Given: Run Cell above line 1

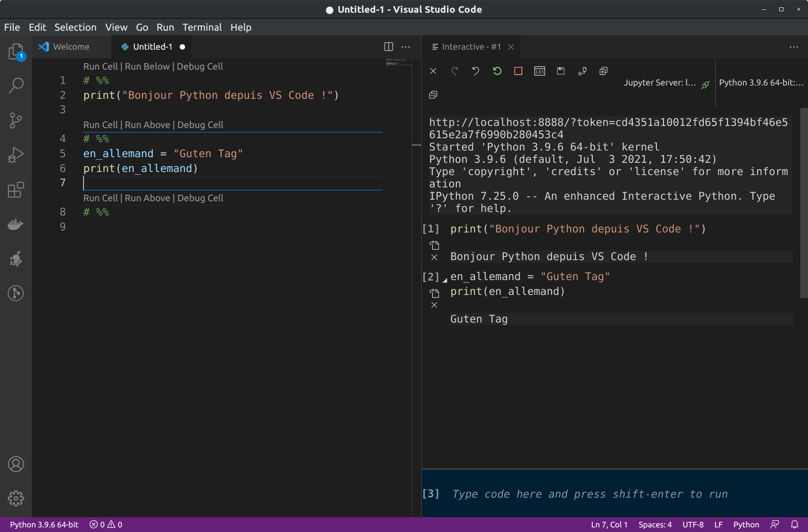Looking at the screenshot, I should pos(100,66).
